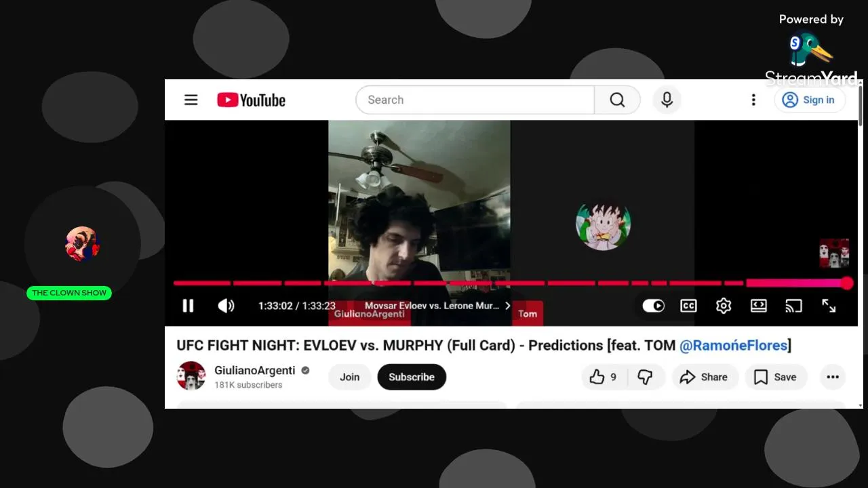Click the progress bar scrubber handle
The height and width of the screenshot is (488, 868).
point(847,283)
